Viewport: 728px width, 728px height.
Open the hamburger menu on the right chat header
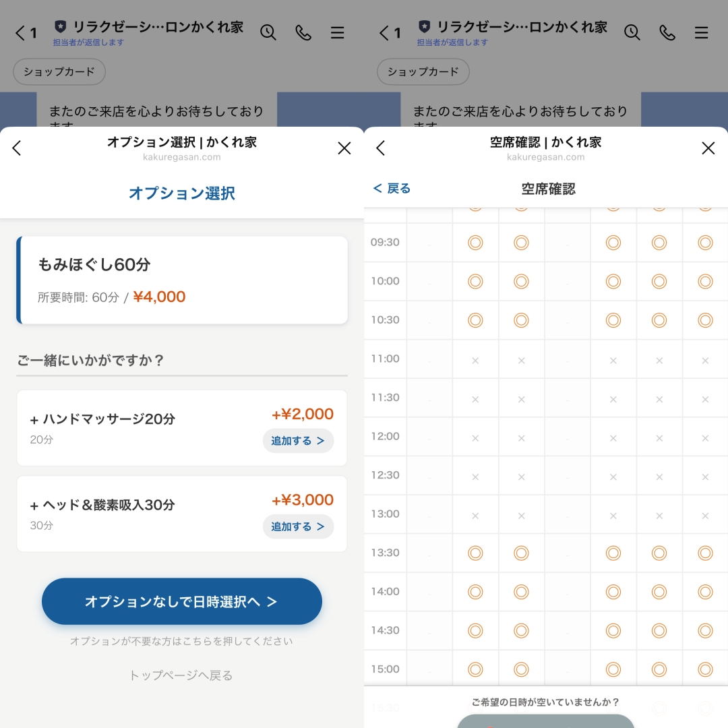pyautogui.click(x=701, y=32)
